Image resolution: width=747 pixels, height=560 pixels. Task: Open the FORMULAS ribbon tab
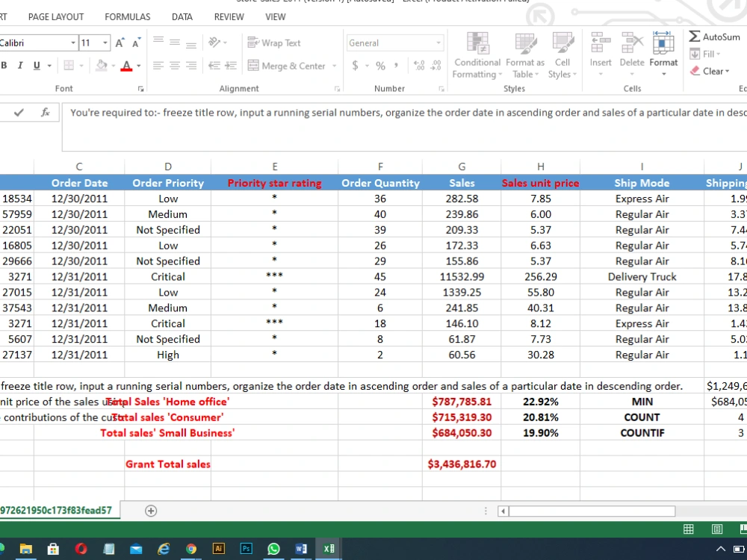click(x=127, y=16)
